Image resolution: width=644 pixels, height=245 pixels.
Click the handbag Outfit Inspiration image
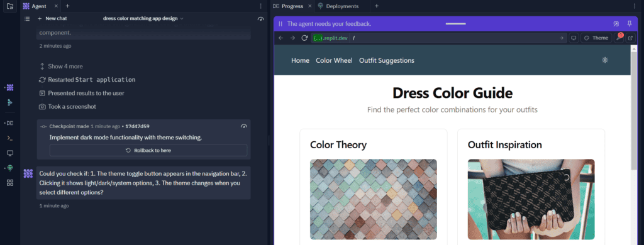coord(531,199)
